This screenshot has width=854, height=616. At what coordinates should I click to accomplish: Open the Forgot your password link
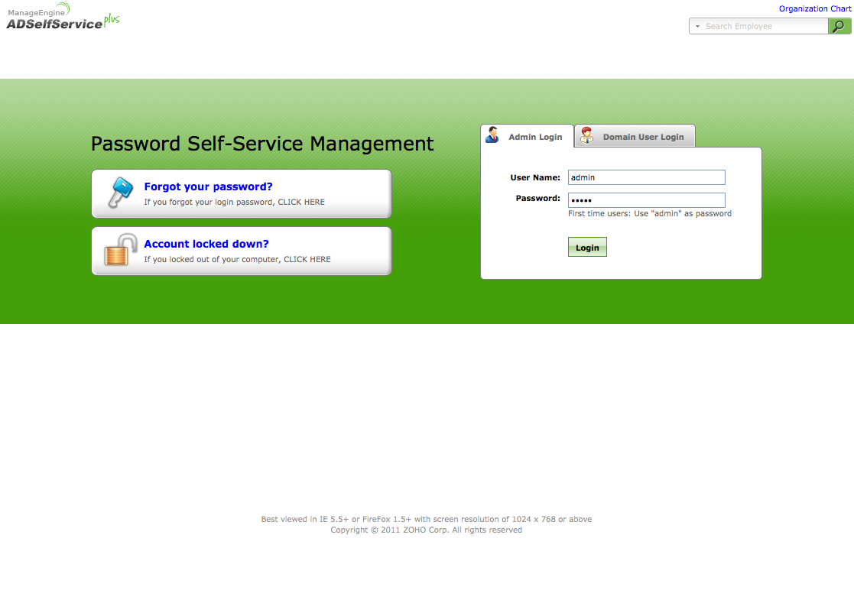tap(208, 186)
